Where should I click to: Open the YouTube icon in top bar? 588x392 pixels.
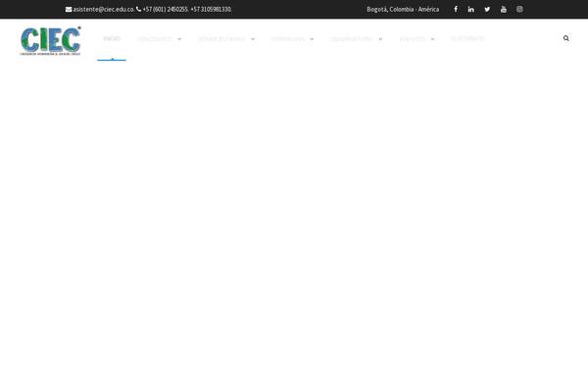(504, 9)
